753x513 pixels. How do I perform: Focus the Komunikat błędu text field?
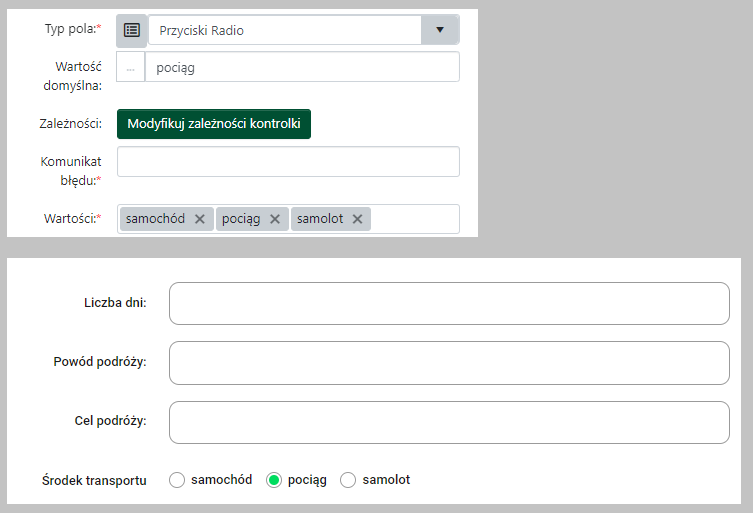coord(288,162)
